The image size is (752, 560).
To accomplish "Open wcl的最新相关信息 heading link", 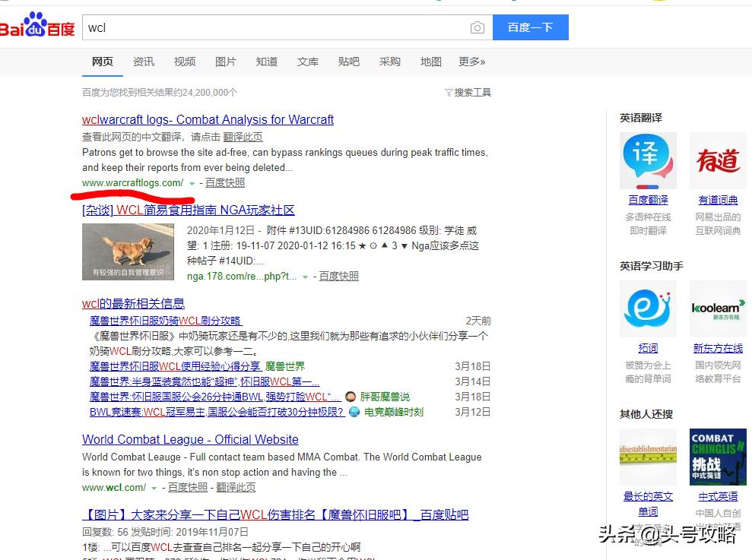I will pyautogui.click(x=133, y=303).
